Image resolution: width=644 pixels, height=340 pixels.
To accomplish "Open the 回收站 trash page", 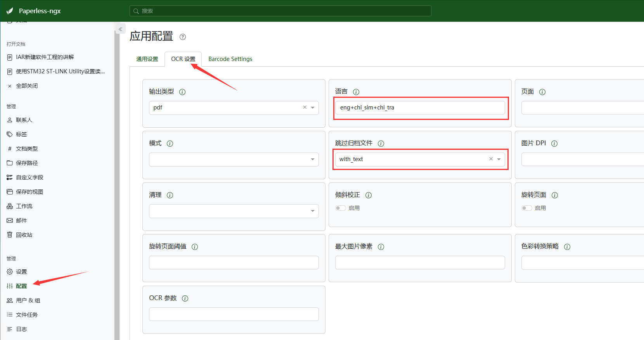I will pos(24,235).
